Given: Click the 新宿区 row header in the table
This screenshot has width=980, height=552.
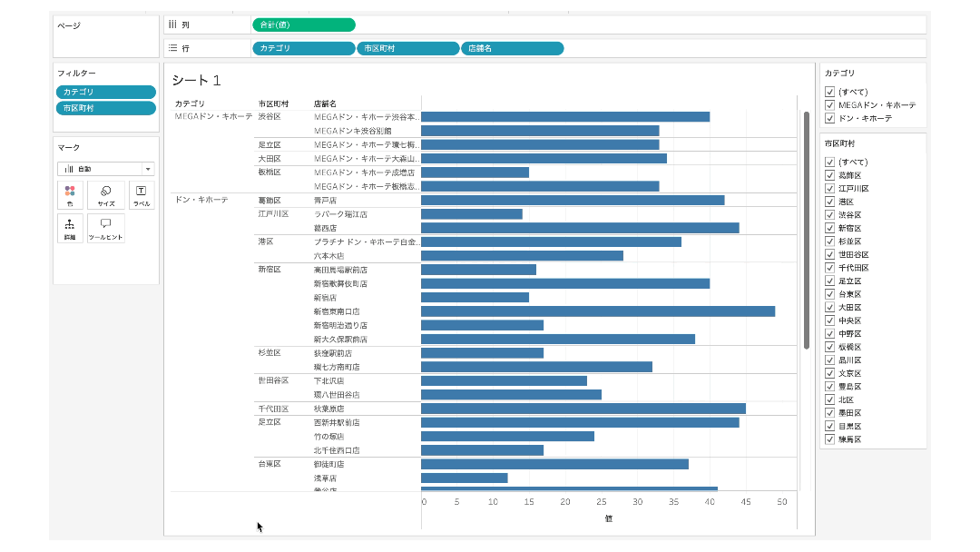Looking at the screenshot, I should [x=269, y=270].
